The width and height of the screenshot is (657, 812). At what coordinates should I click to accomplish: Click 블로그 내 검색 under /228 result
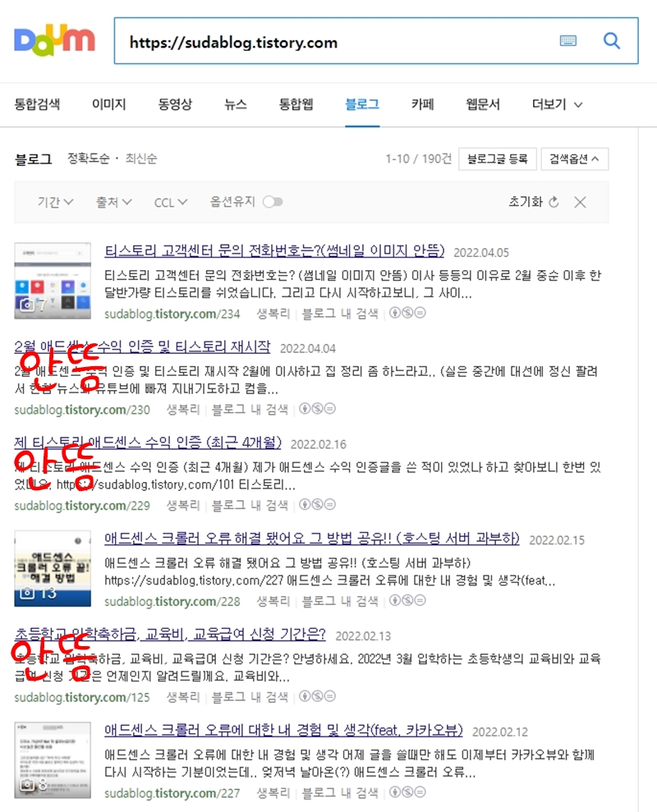[340, 601]
